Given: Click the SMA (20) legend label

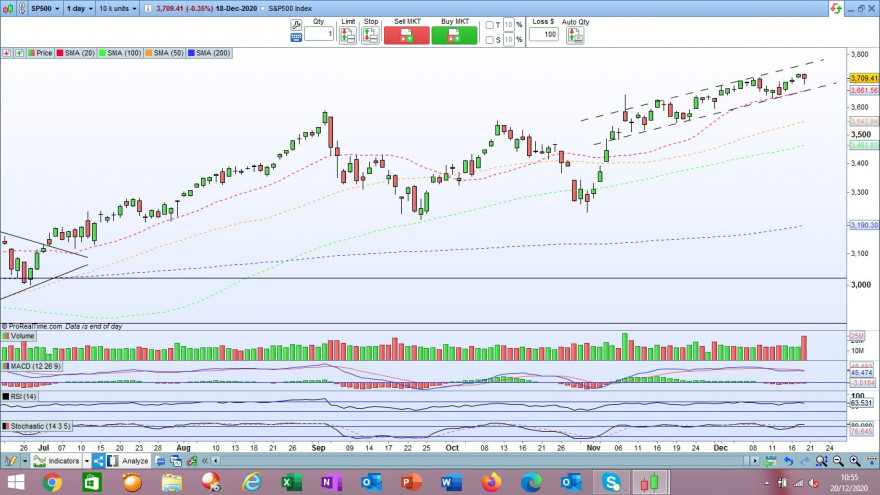Looking at the screenshot, I should click(x=75, y=53).
